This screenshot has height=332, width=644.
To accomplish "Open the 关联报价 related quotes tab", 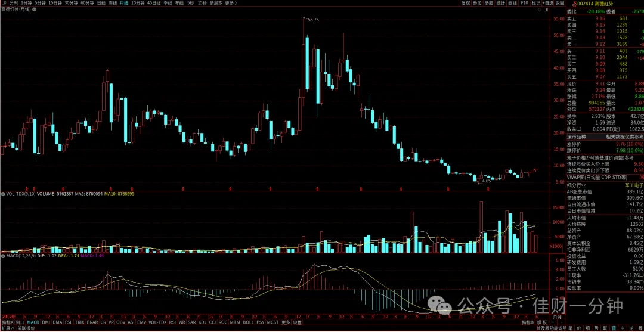I will [26, 328].
